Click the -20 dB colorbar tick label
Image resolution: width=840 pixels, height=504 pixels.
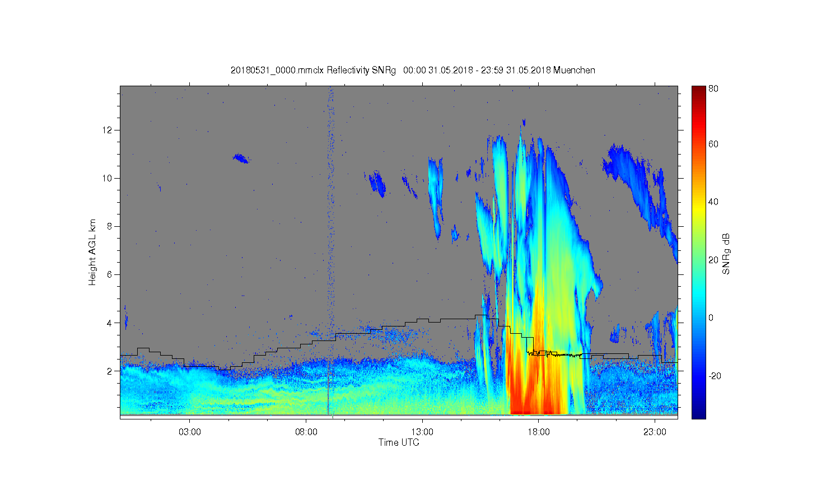tap(715, 376)
